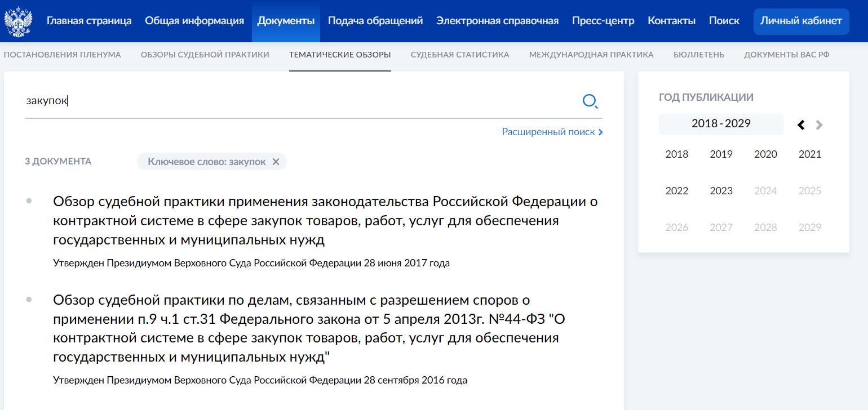Select year 2023 in publication filter

[x=721, y=191]
